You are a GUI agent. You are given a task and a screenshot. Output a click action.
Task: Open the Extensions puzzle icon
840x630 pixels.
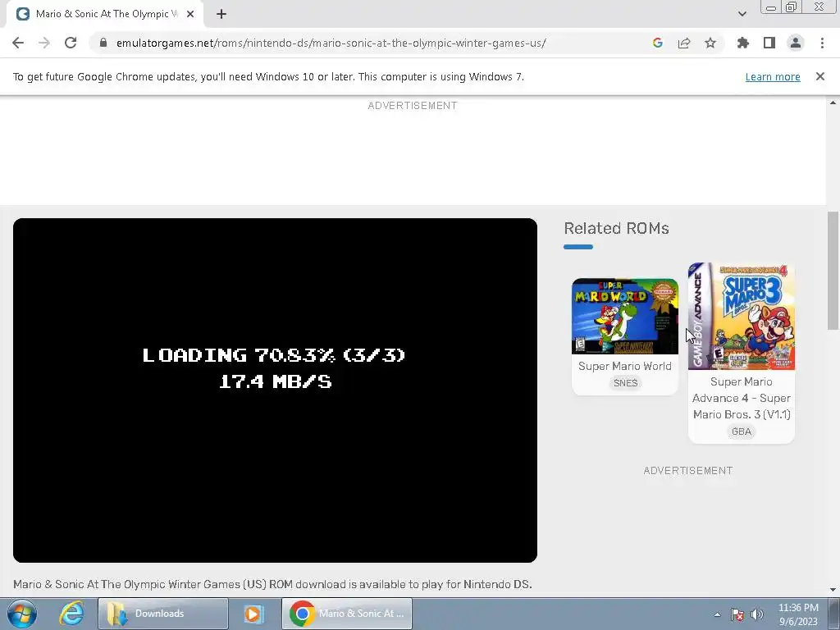tap(743, 43)
